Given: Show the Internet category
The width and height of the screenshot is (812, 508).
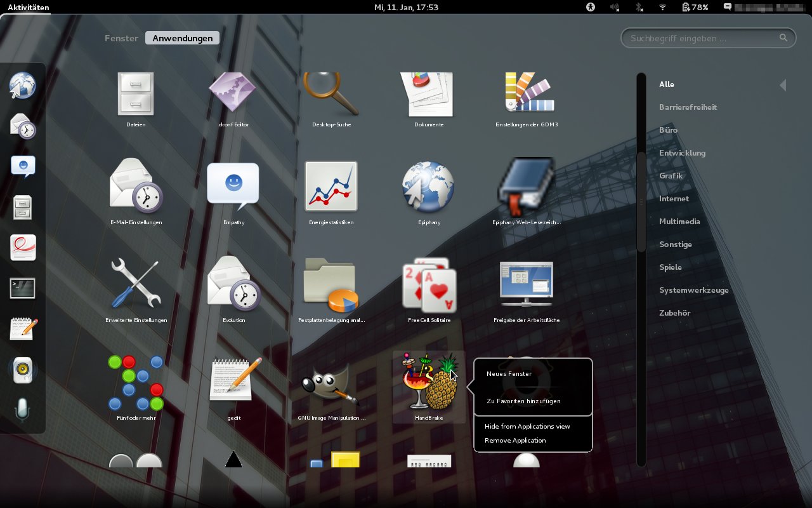Looking at the screenshot, I should (x=674, y=199).
